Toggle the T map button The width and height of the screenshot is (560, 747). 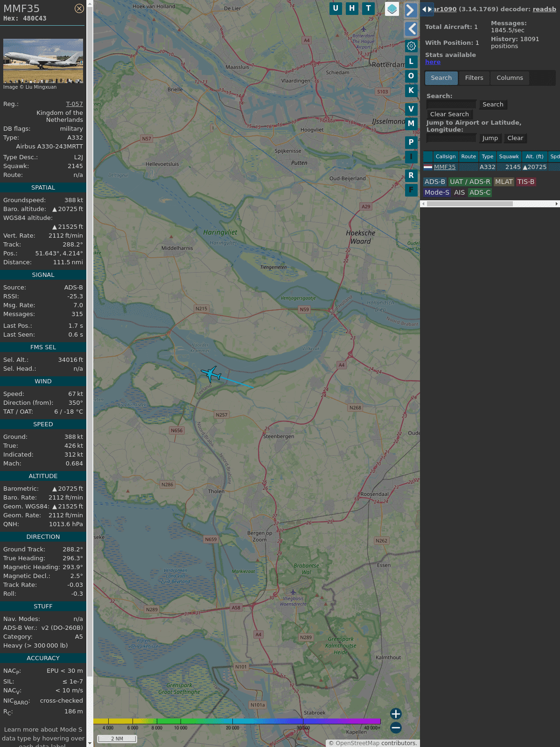[x=369, y=8]
